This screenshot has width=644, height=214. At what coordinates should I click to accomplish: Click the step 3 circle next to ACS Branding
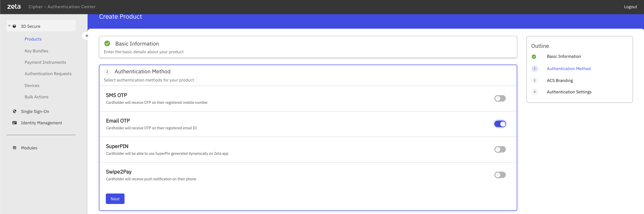535,80
